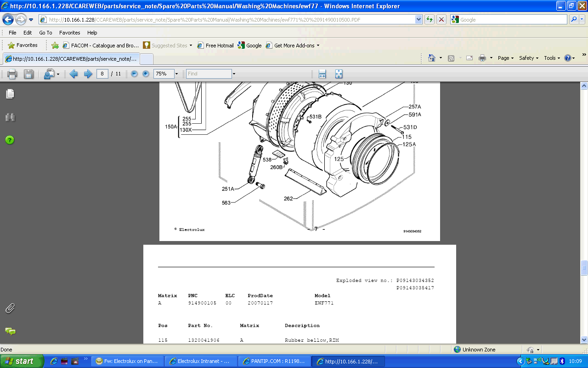The width and height of the screenshot is (588, 368).
Task: Click the scrollbar up arrow
Action: (x=584, y=86)
